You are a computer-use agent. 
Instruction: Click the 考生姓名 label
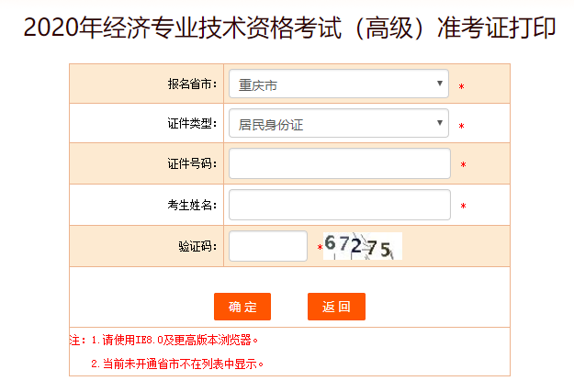[x=191, y=205]
